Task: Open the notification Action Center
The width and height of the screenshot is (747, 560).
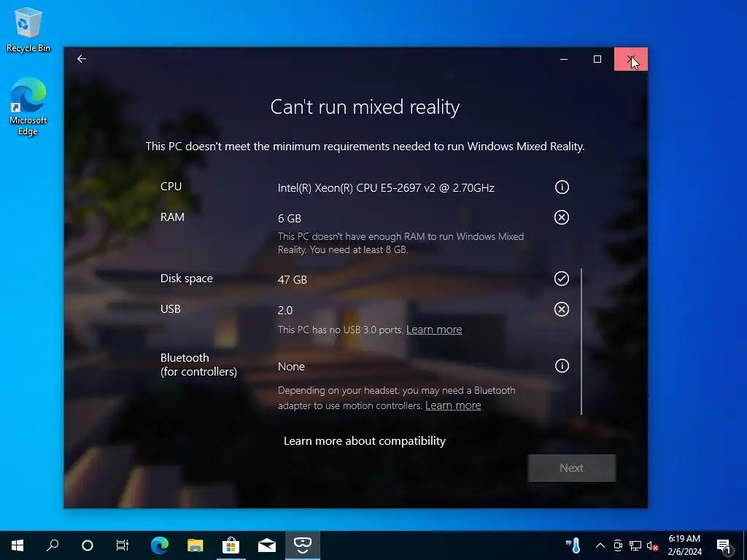Action: 724,546
